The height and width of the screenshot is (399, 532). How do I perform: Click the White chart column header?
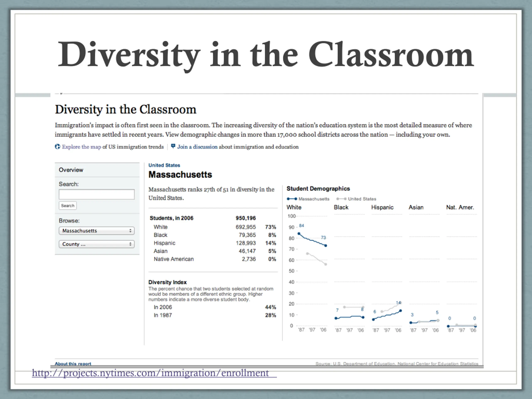(294, 207)
